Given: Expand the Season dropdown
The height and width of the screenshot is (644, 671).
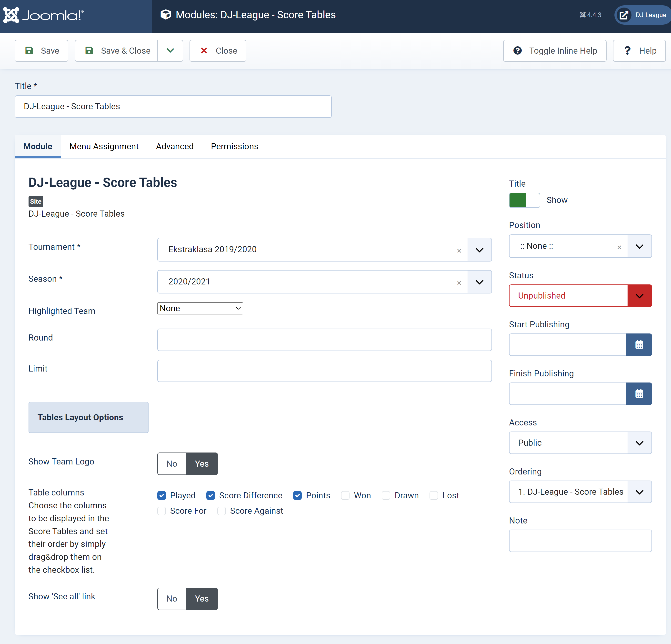Looking at the screenshot, I should click(479, 282).
